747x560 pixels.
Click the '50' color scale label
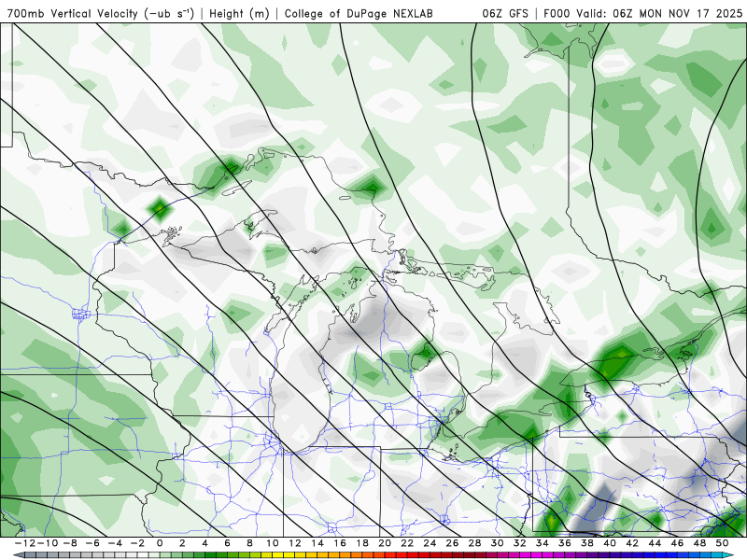[x=722, y=543]
